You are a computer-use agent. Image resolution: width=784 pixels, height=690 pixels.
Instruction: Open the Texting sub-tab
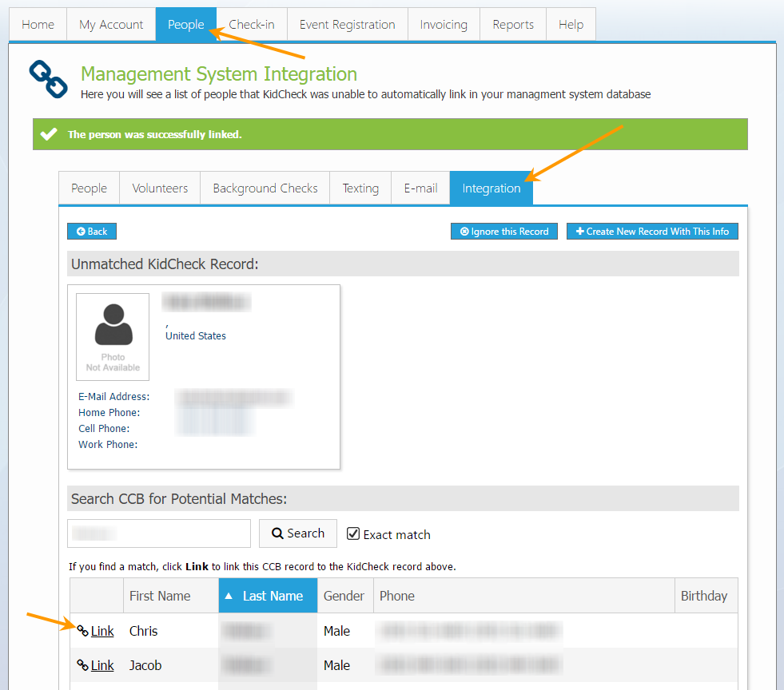click(360, 188)
